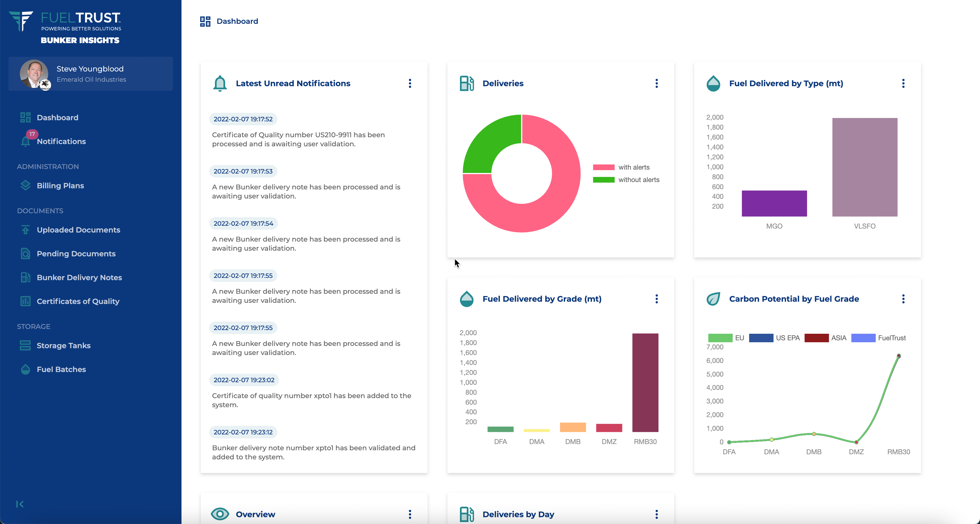Click the eye icon on Overview card

click(x=220, y=514)
